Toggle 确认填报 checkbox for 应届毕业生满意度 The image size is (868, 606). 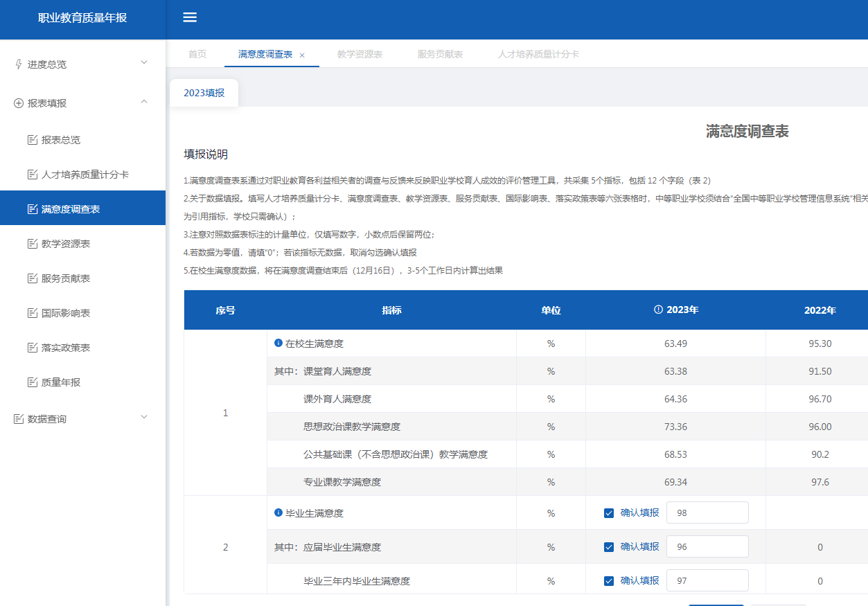609,547
